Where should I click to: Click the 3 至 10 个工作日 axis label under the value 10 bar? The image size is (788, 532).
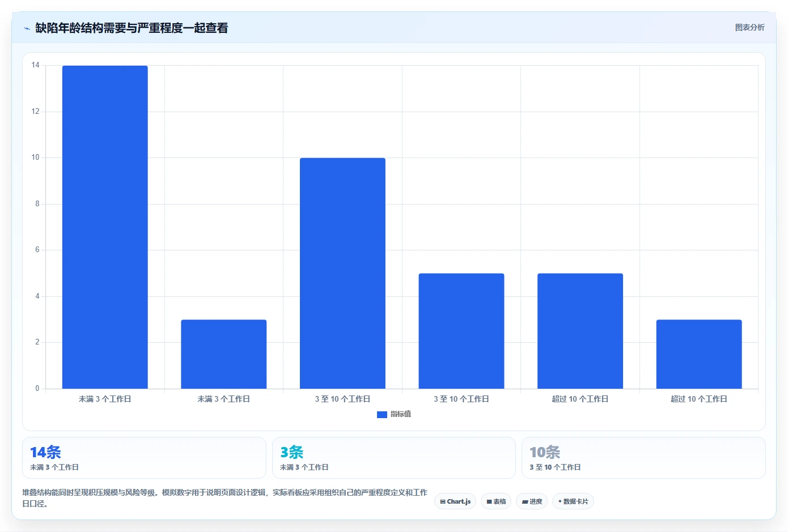pyautogui.click(x=342, y=399)
